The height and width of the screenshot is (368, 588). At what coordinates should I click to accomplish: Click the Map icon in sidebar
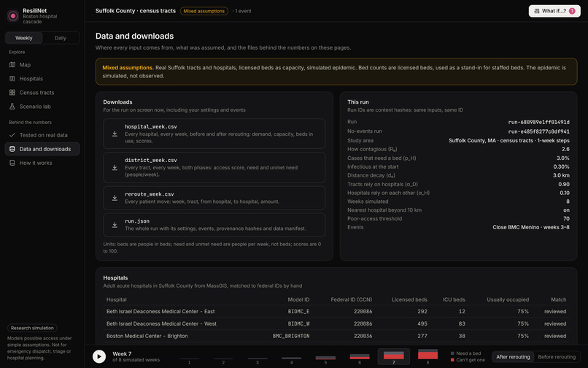point(12,64)
